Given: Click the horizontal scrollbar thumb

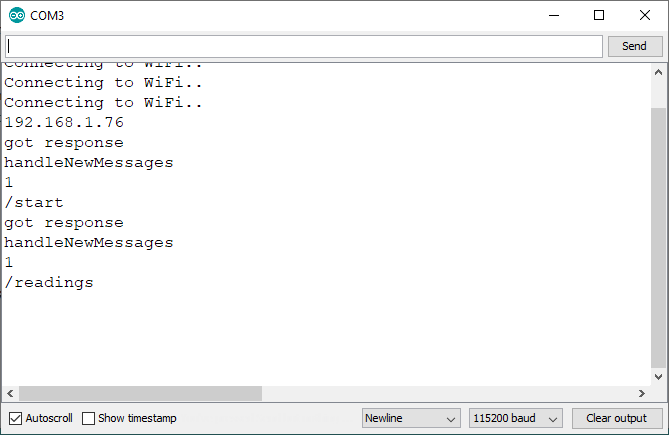Looking at the screenshot, I should point(140,394).
